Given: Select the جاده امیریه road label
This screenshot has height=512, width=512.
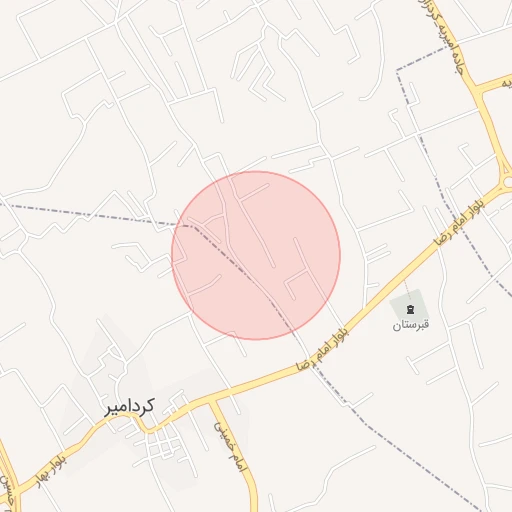Looking at the screenshot, I should pos(440,36).
